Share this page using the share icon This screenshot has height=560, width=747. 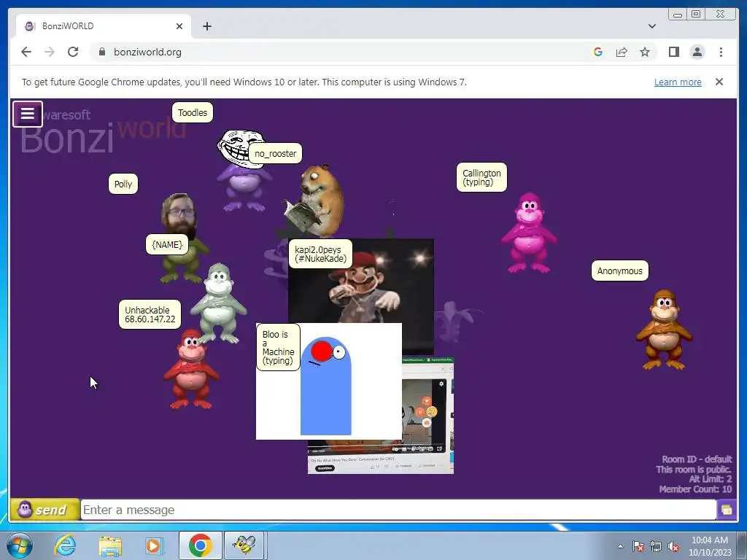(x=622, y=52)
